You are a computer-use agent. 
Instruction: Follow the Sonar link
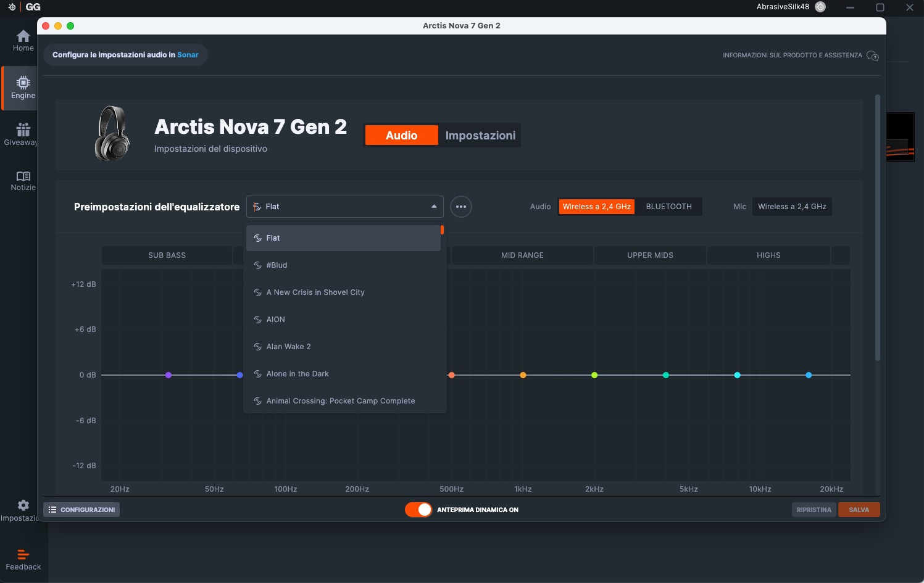coord(188,55)
